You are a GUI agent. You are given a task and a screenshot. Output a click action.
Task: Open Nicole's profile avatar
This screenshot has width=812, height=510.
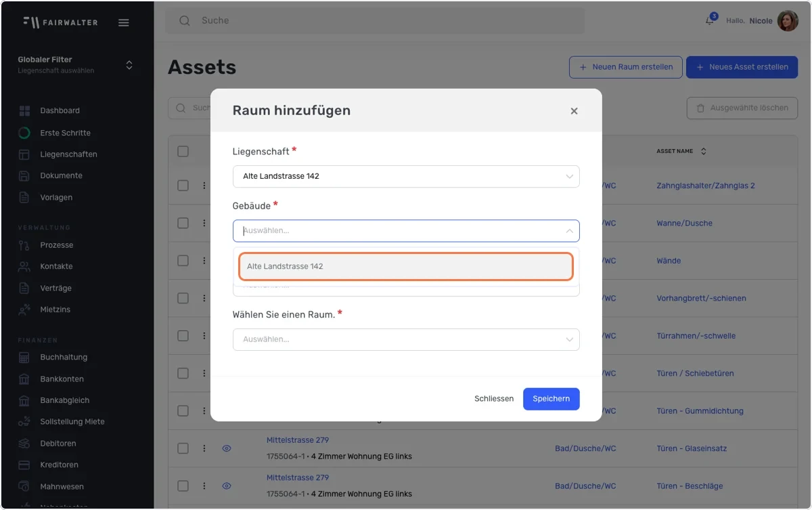tap(788, 21)
